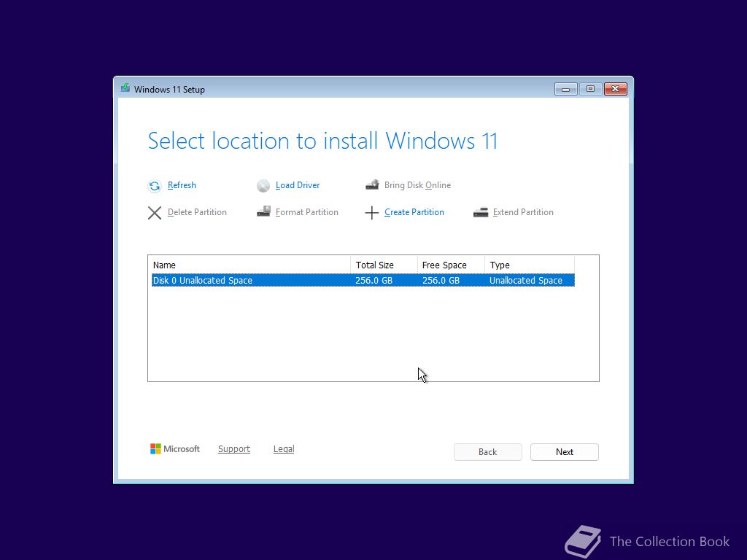This screenshot has height=560, width=747.
Task: Click the Bring Disk Online drive icon
Action: click(372, 184)
